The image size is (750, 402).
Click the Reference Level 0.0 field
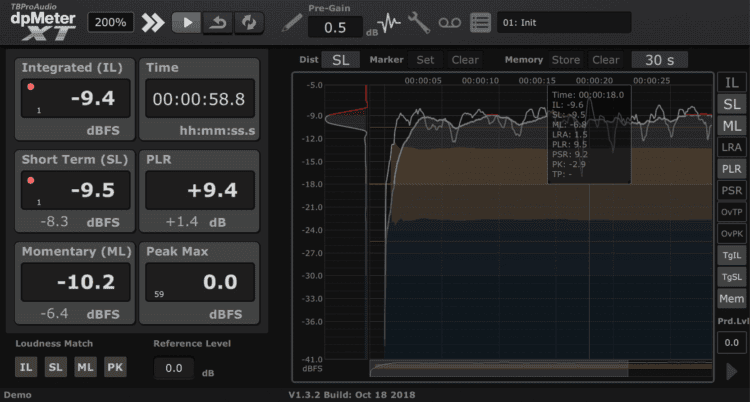(174, 368)
